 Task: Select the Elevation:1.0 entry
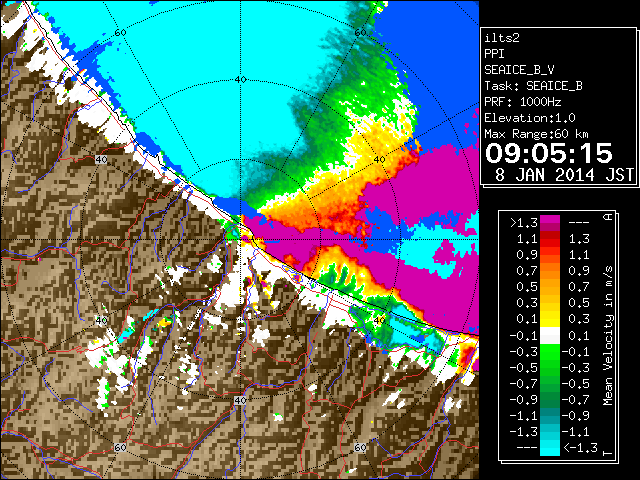[x=530, y=118]
